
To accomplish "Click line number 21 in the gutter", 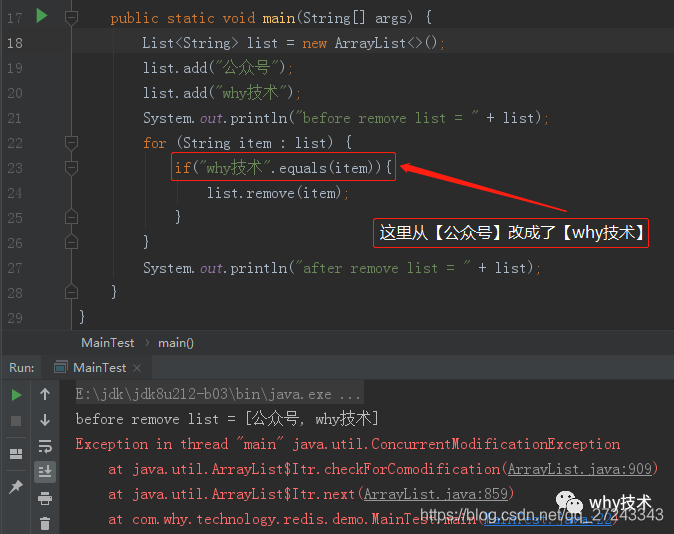I will pos(15,118).
